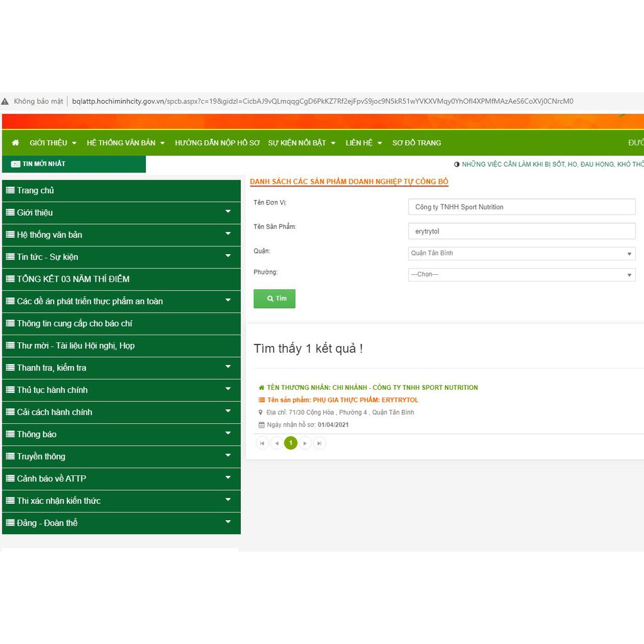Open SỰ KIỆN NỔI BẬT top menu
The width and height of the screenshot is (644, 644).
(x=301, y=143)
